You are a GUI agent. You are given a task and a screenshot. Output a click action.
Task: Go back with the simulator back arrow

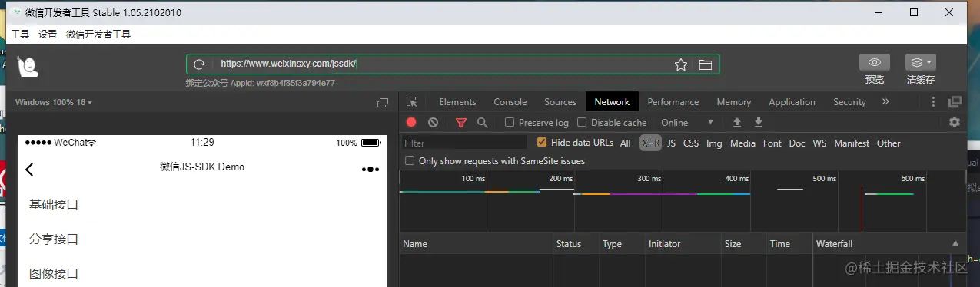point(30,170)
